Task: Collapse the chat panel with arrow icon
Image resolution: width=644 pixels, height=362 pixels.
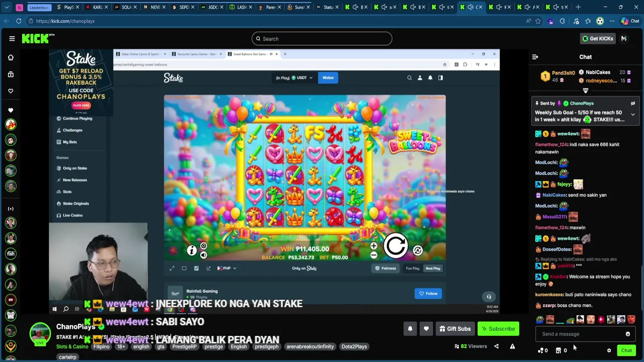Action: tap(535, 57)
